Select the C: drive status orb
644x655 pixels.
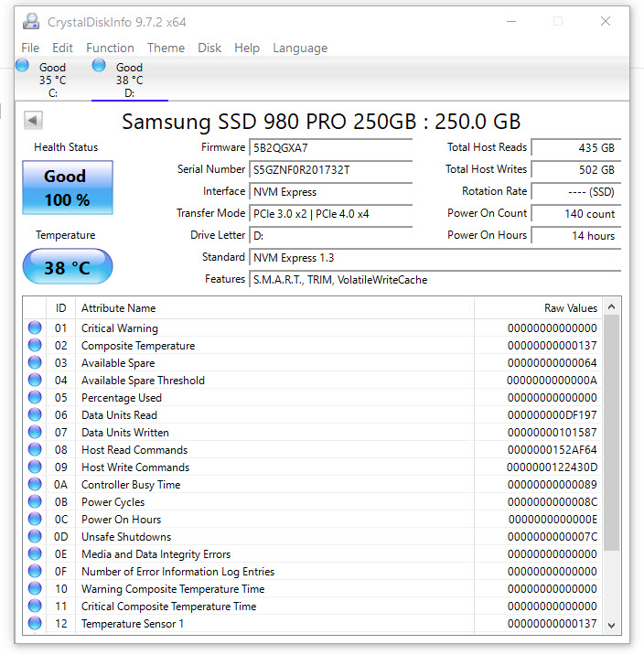coord(23,65)
